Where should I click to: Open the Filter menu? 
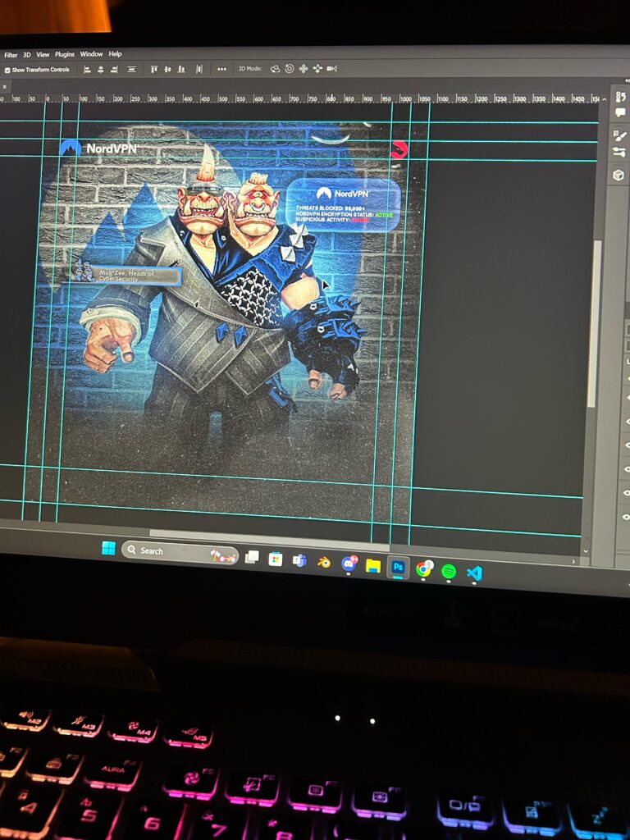pyautogui.click(x=11, y=55)
